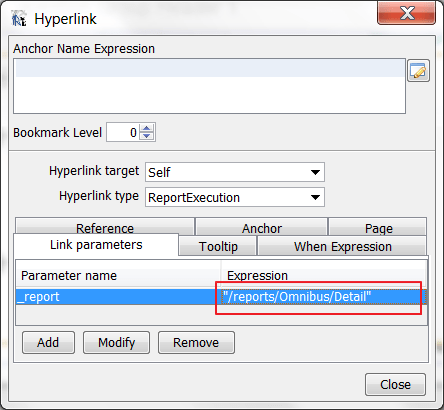Open the expression editor icon beside anchor field
The image size is (444, 410).
[x=418, y=71]
